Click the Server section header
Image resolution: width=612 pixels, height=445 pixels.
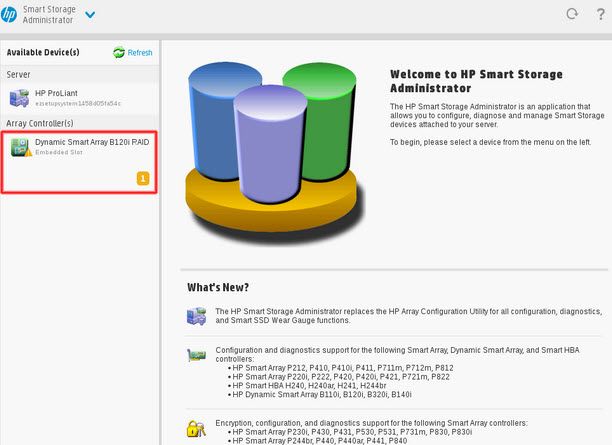click(x=18, y=74)
